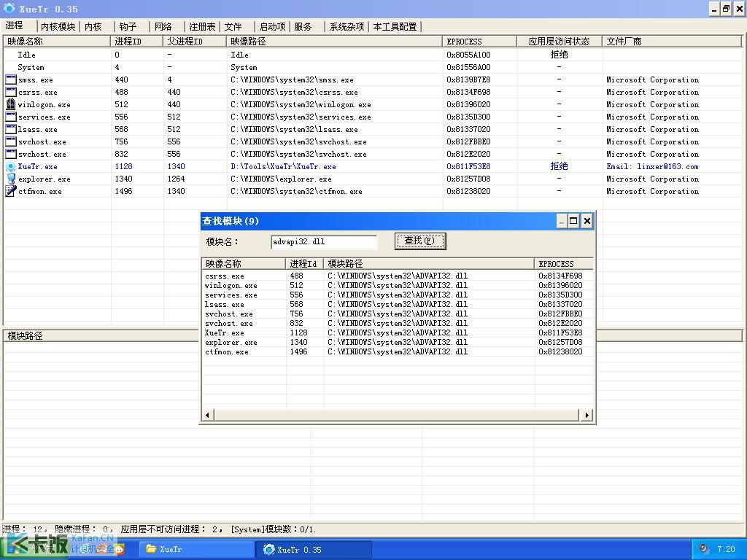
Task: Select the ctfmon.exe row in search results
Action: [x=397, y=352]
